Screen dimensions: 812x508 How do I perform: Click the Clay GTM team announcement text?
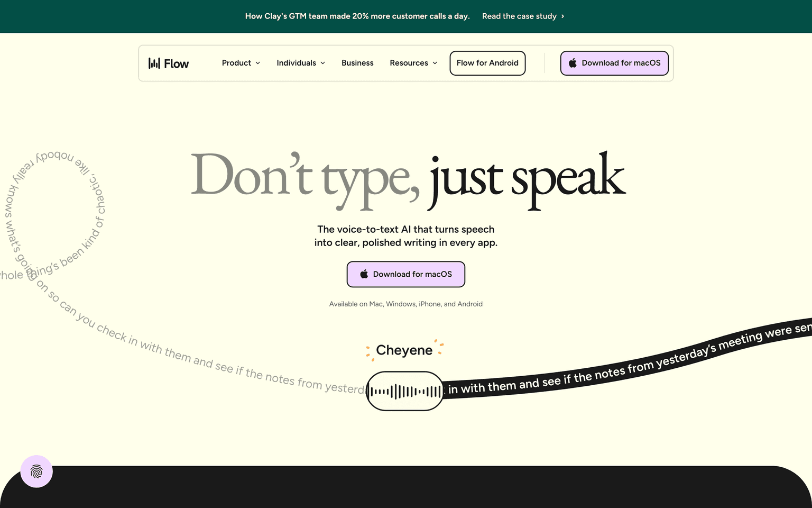(x=357, y=16)
